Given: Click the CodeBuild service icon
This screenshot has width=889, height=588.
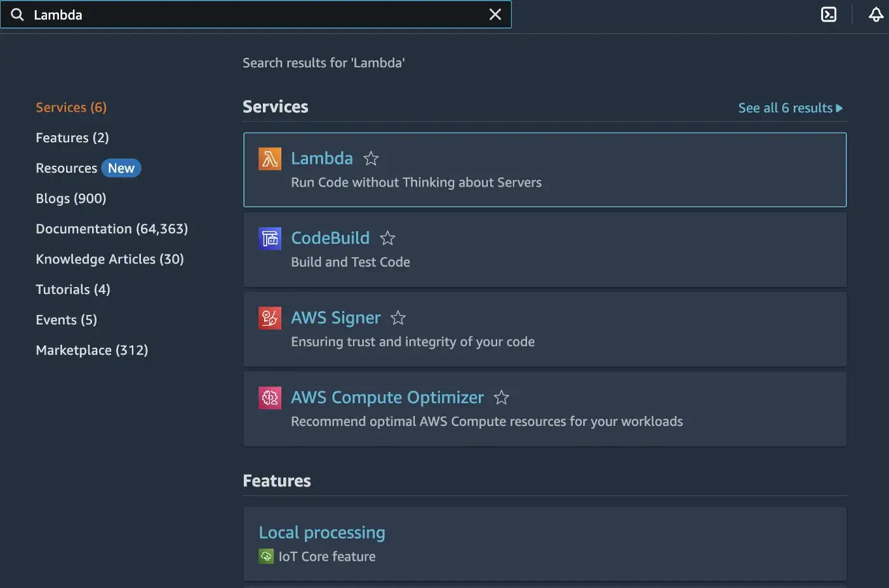Looking at the screenshot, I should pyautogui.click(x=270, y=239).
